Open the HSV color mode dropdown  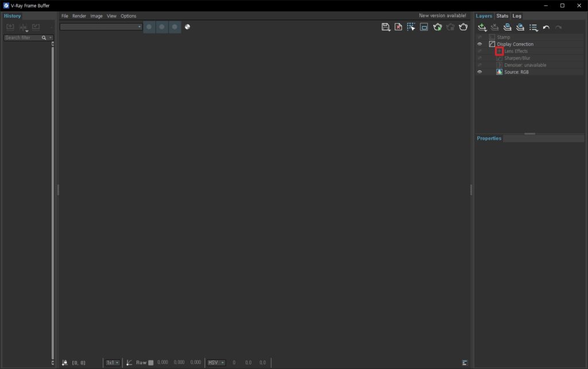coord(216,363)
